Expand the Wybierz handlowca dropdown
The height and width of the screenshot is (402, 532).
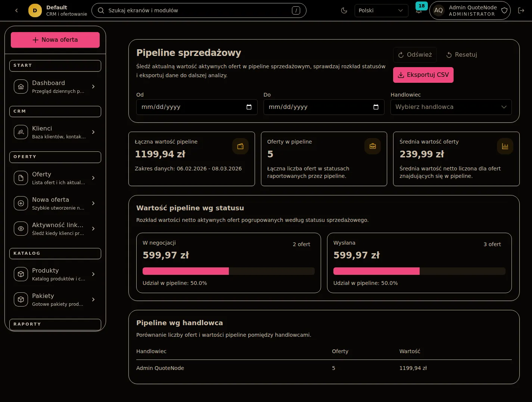pos(451,107)
